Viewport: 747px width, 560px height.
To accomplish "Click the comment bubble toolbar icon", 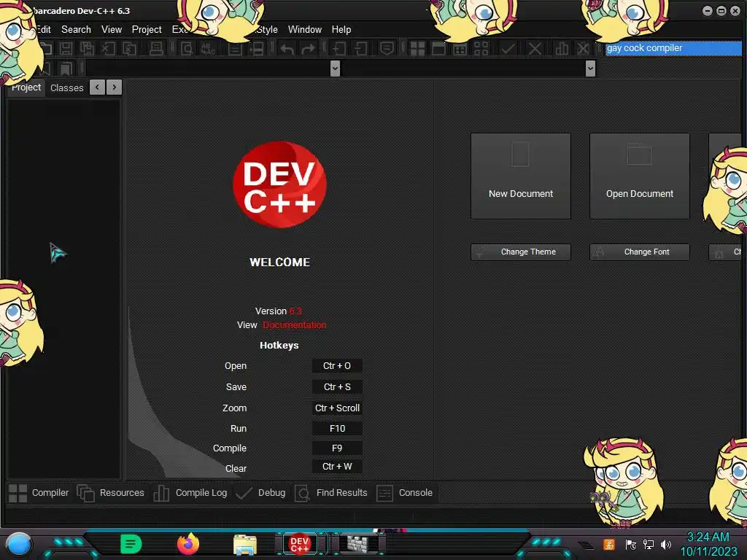I will (x=387, y=49).
